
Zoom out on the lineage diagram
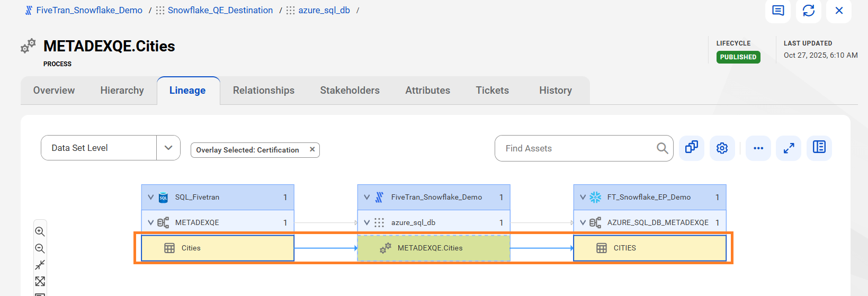pyautogui.click(x=40, y=248)
